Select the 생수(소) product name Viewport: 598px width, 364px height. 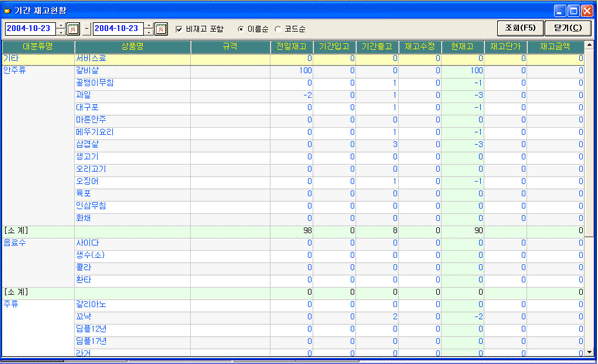(90, 255)
